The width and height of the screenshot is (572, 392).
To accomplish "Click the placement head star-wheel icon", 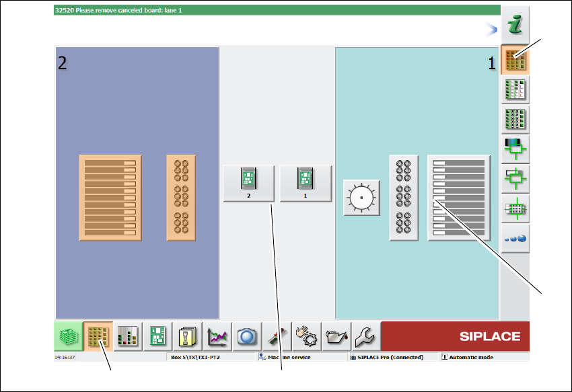I will [361, 198].
